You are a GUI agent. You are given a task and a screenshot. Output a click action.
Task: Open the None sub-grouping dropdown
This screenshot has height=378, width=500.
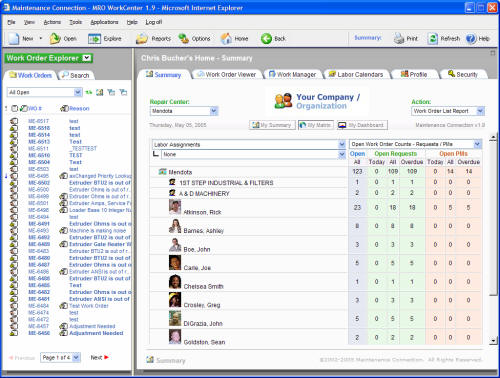coord(342,154)
